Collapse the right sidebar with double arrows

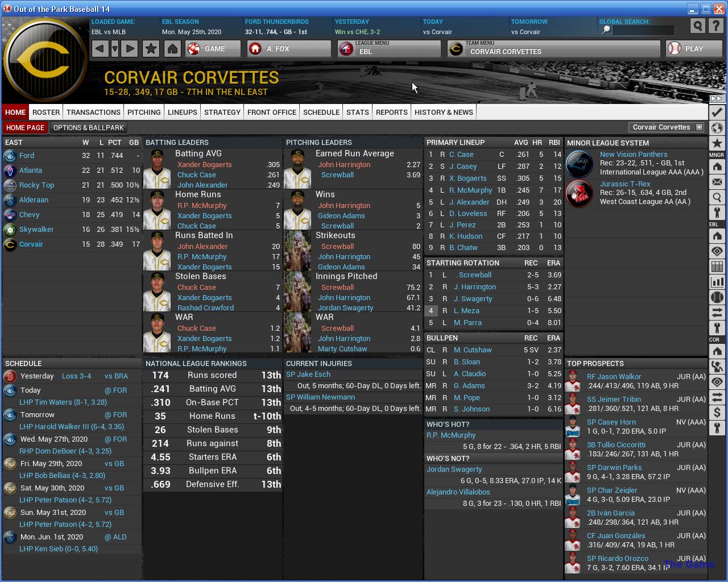click(x=716, y=98)
